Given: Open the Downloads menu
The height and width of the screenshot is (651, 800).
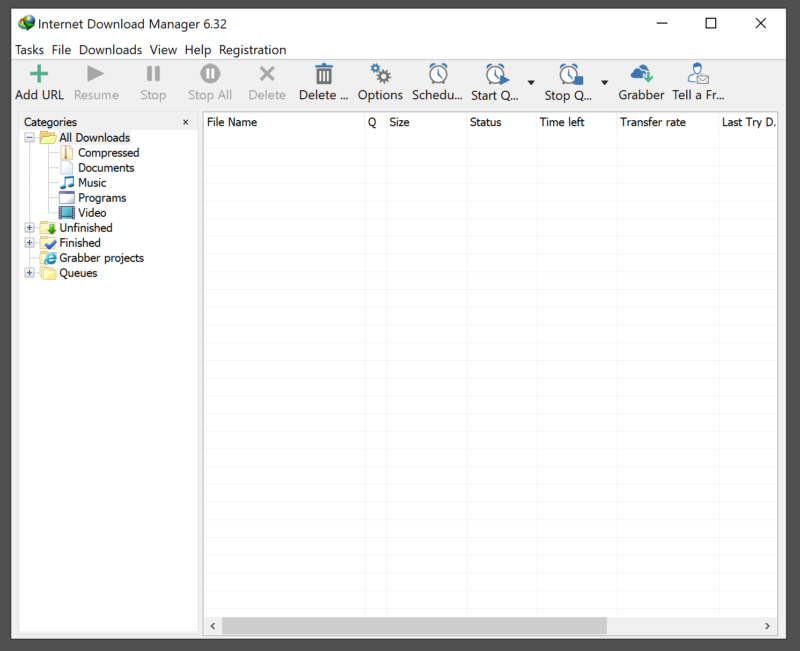Looking at the screenshot, I should click(x=110, y=50).
